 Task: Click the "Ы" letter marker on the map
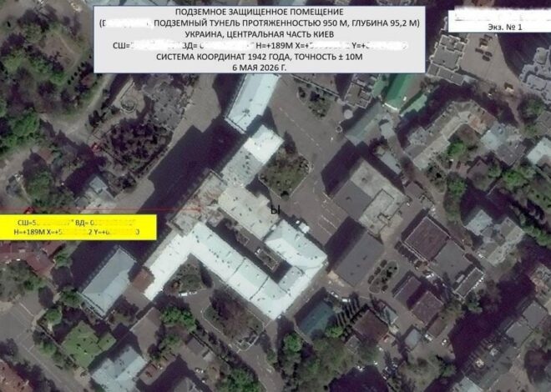(x=275, y=210)
